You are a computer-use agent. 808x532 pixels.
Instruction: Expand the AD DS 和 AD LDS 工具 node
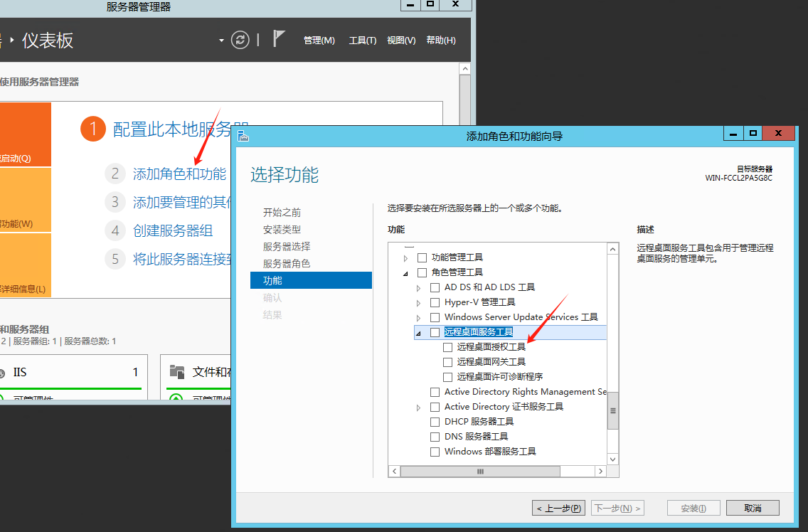(418, 288)
